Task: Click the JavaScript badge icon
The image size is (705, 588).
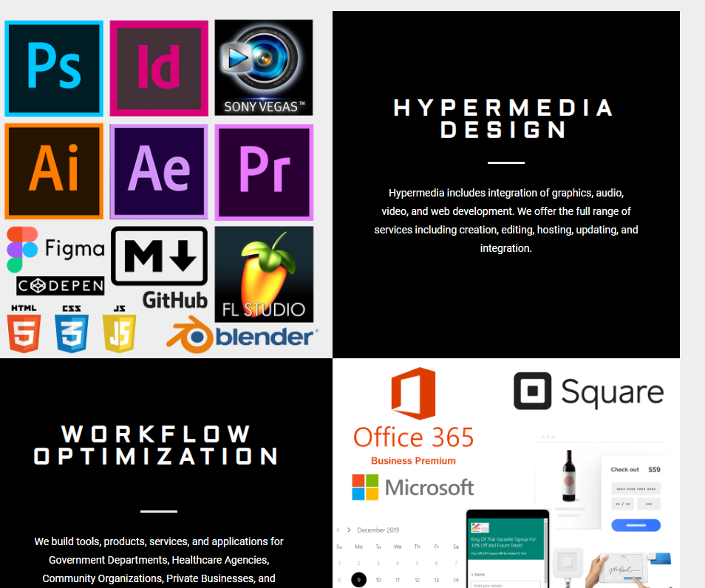Action: click(x=118, y=332)
